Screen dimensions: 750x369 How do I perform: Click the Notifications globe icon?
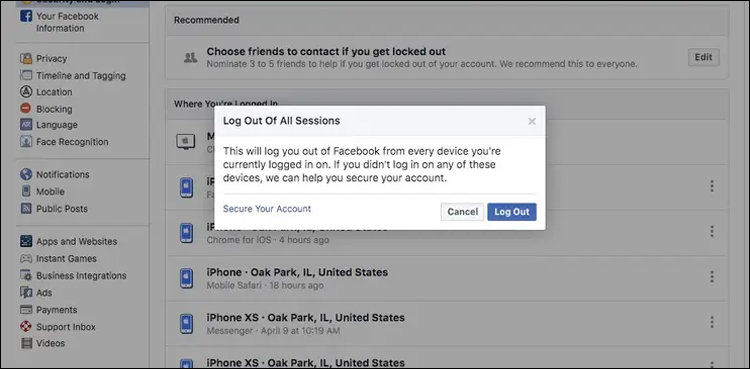coord(26,174)
